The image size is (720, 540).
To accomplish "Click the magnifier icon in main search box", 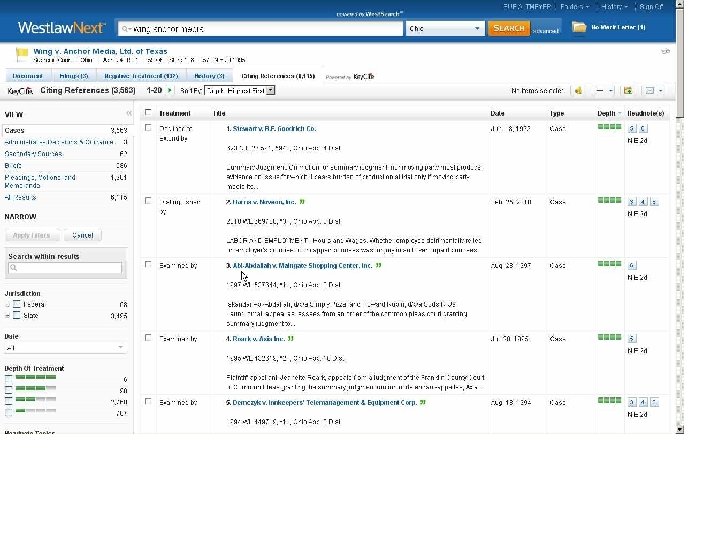I will tap(125, 29).
